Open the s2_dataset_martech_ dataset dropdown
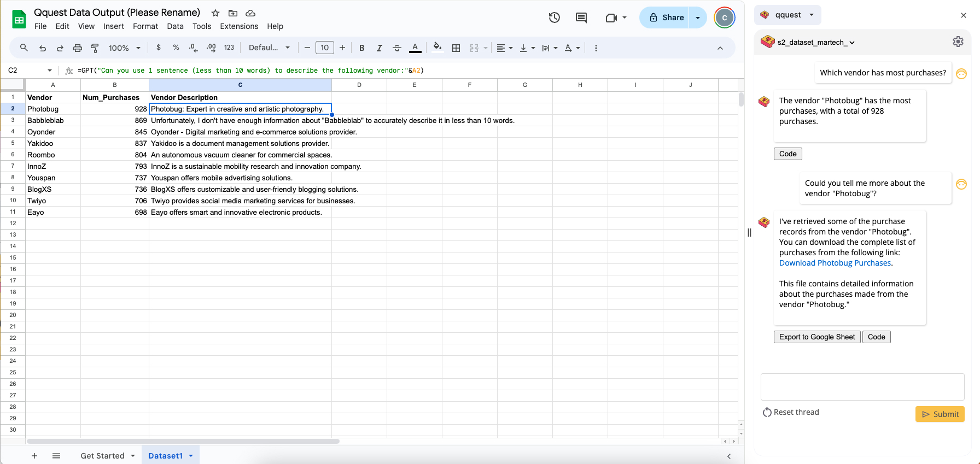Image resolution: width=980 pixels, height=464 pixels. (x=816, y=42)
